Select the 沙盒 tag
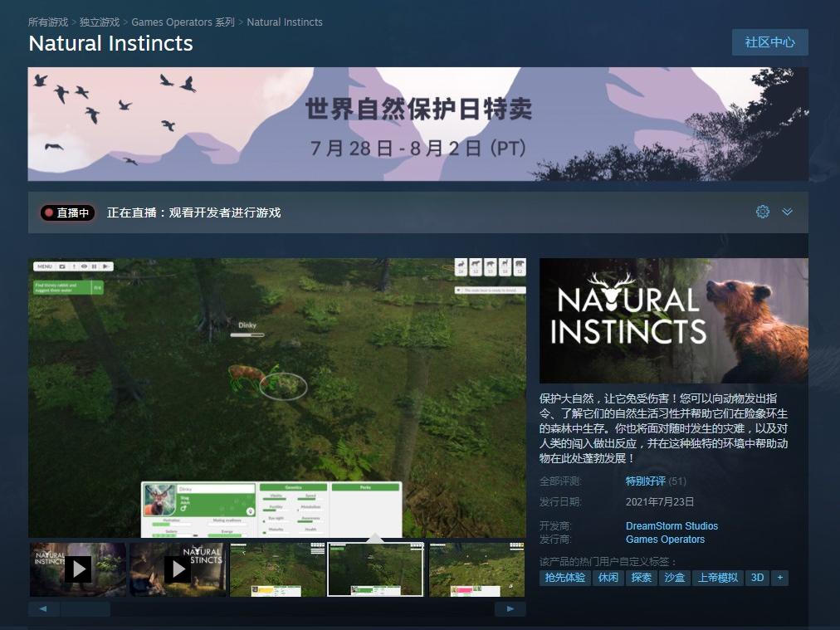This screenshot has height=630, width=840. (x=675, y=578)
